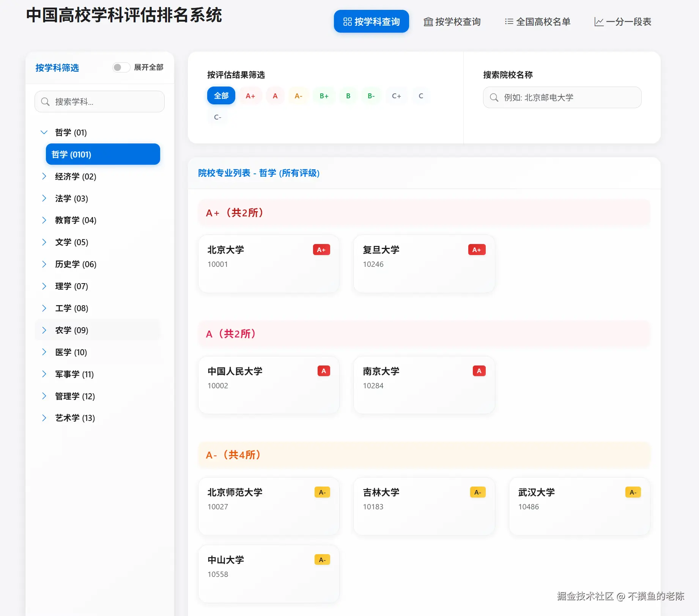Screen dimensions: 699x616
Task: Click A- badge on 武汉大学 card
Action: (633, 492)
